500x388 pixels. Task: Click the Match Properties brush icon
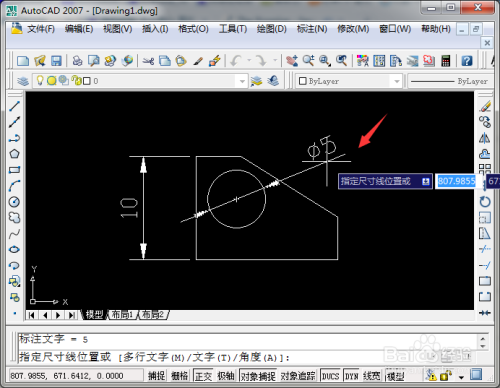click(198, 61)
